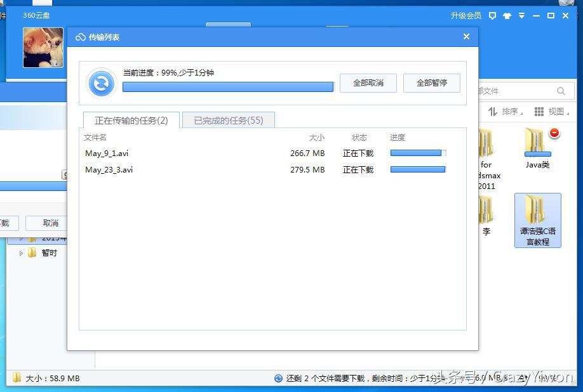Cancel all downloads with 全部取消
The width and height of the screenshot is (583, 392).
[368, 82]
